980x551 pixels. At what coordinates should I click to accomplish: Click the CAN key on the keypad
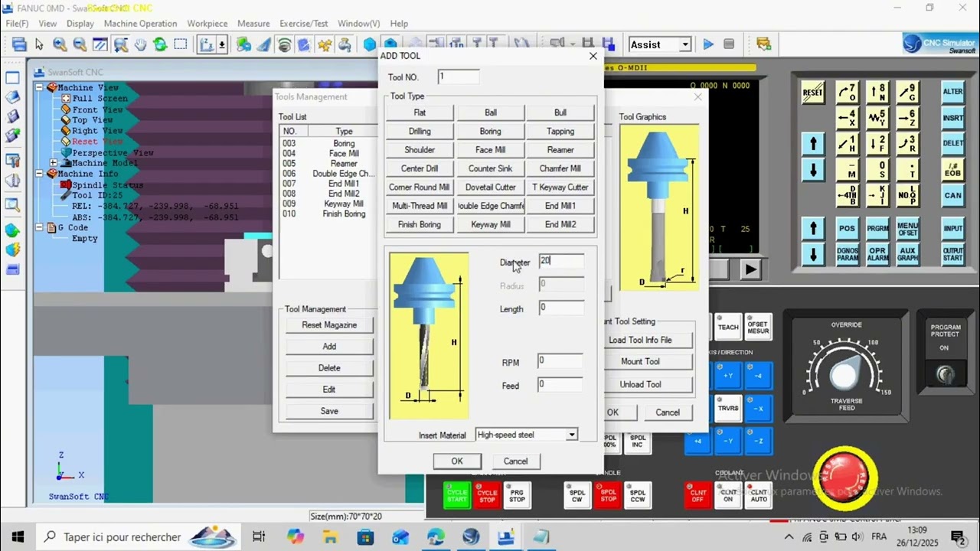(x=953, y=195)
